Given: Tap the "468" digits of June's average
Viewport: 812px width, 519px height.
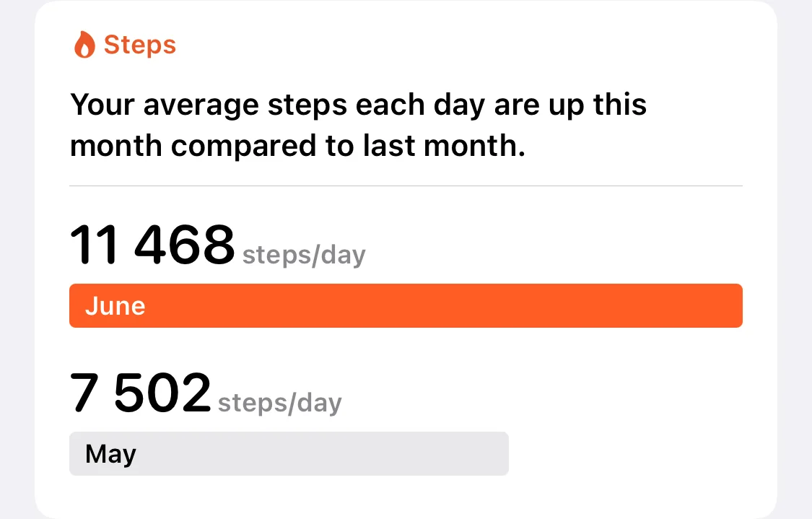Looking at the screenshot, I should coord(185,244).
